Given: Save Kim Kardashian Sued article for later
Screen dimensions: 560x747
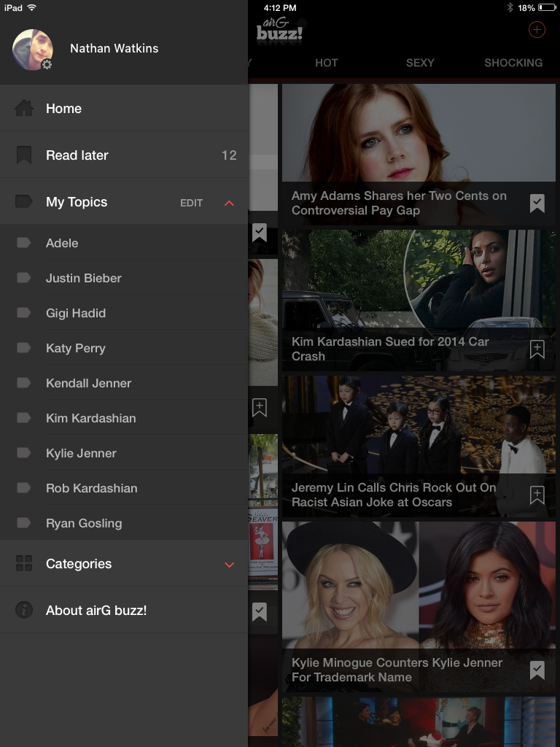Looking at the screenshot, I should tap(537, 349).
